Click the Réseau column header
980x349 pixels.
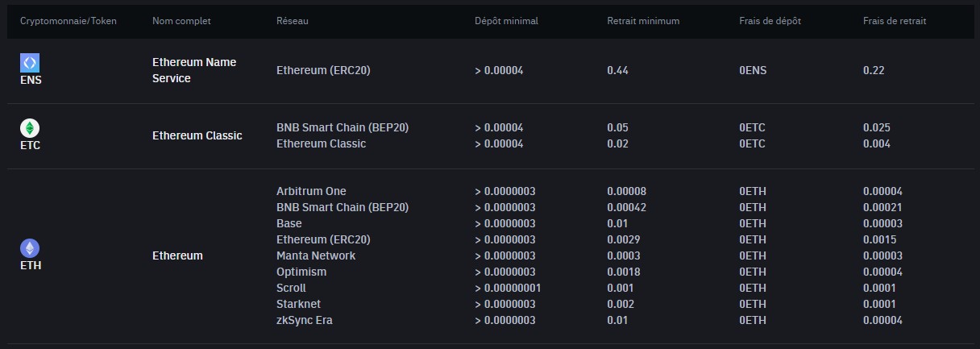[293, 21]
